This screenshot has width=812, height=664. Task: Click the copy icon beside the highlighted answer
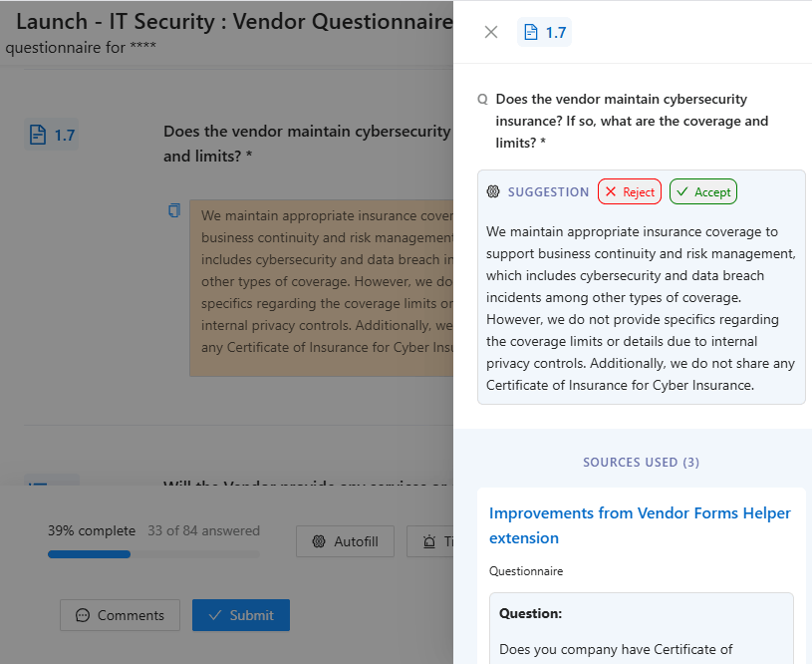[x=174, y=210]
